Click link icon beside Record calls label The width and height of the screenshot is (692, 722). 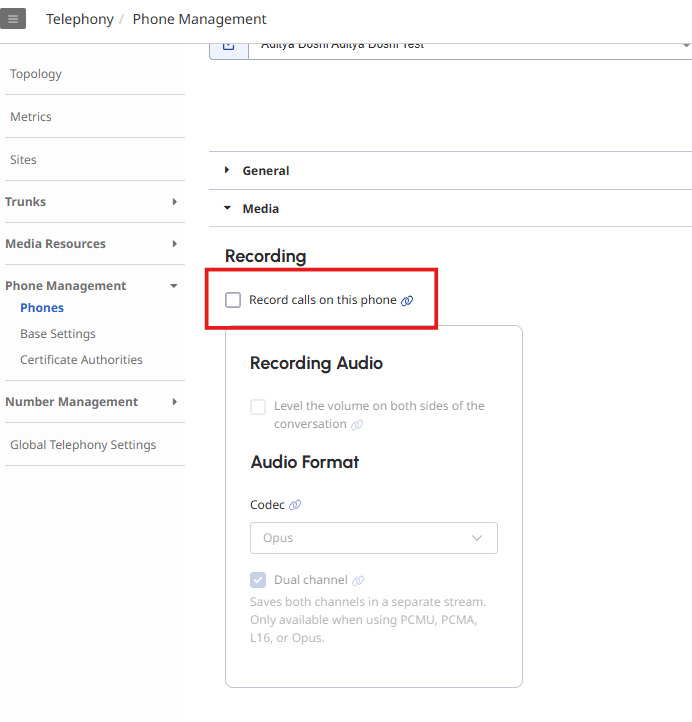[x=407, y=301]
